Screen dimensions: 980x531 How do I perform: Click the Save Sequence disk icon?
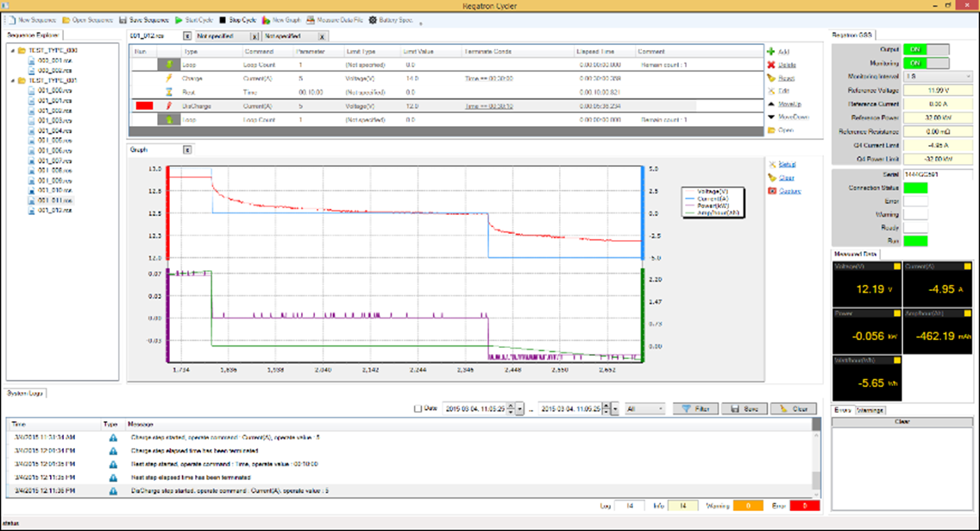click(x=122, y=19)
